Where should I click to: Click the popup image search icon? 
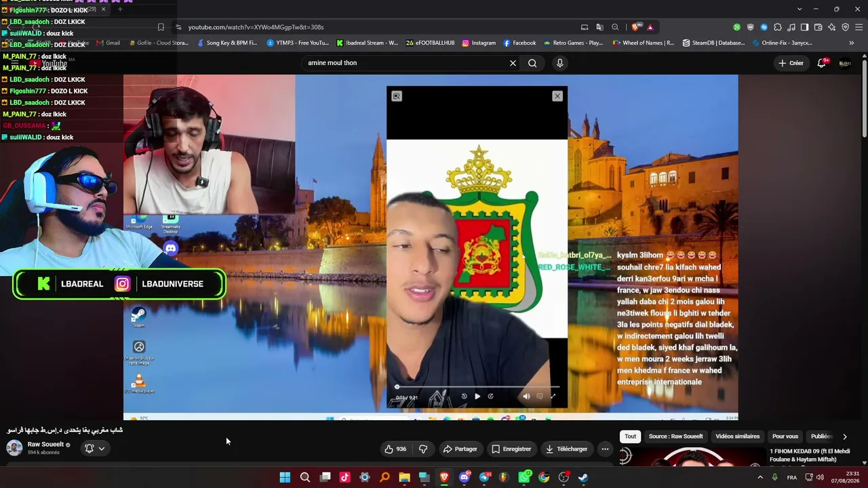(397, 96)
